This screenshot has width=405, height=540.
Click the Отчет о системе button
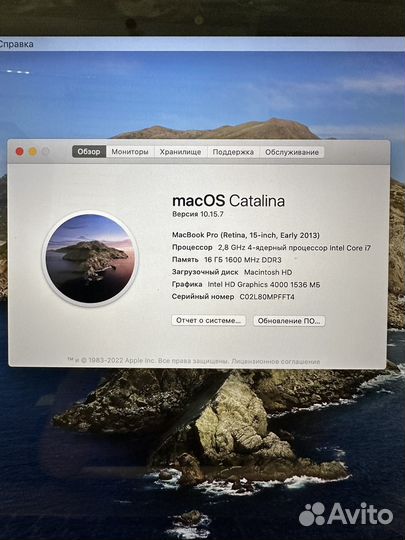[x=208, y=320]
